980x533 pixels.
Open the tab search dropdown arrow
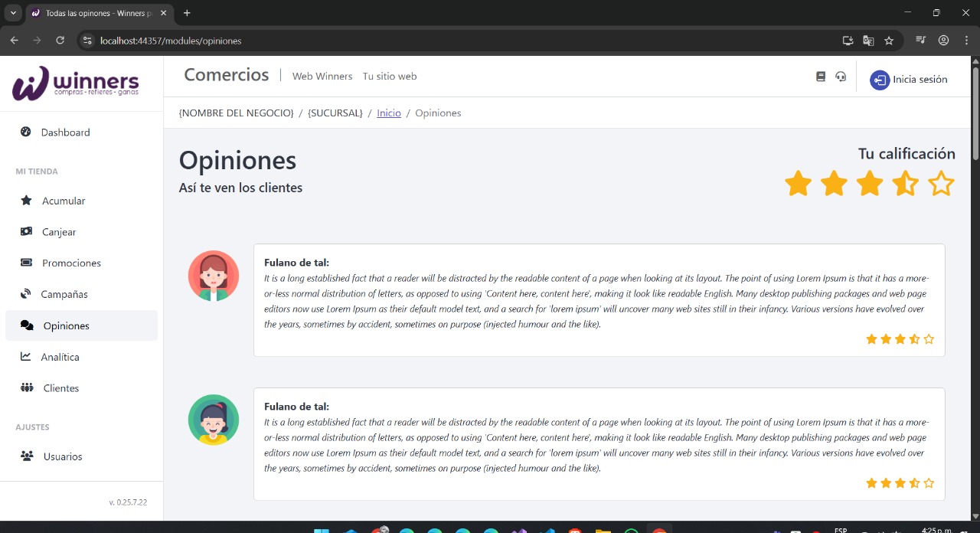13,13
